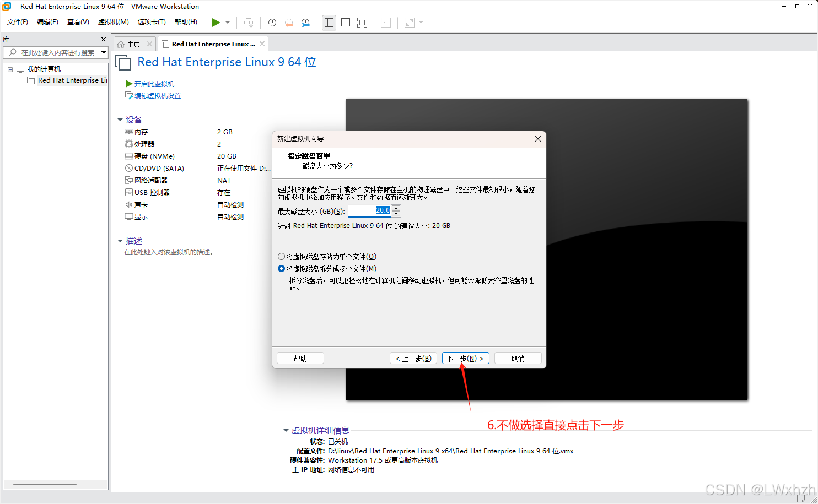The width and height of the screenshot is (818, 504).
Task: Click the full screen mode icon
Action: pyautogui.click(x=362, y=23)
